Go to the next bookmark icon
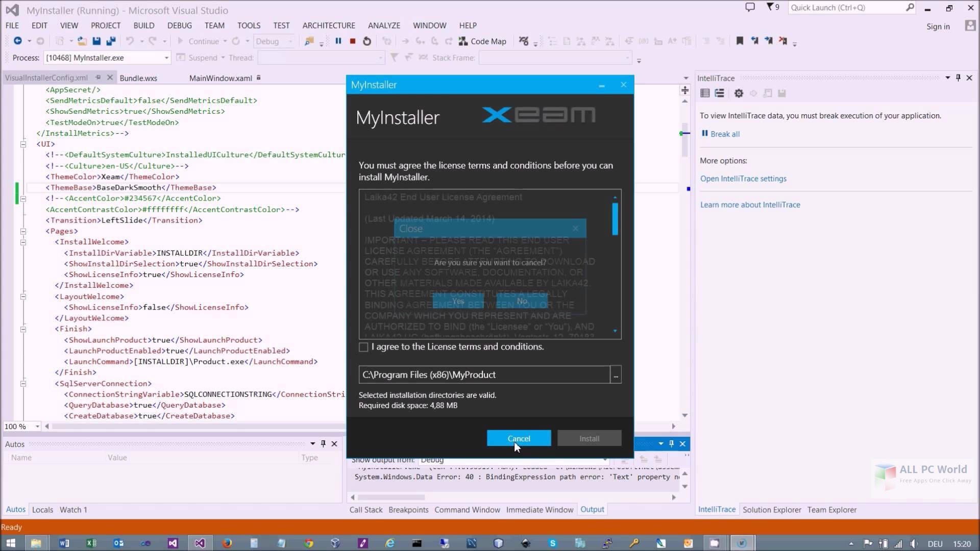This screenshot has width=980, height=551. pyautogui.click(x=769, y=41)
